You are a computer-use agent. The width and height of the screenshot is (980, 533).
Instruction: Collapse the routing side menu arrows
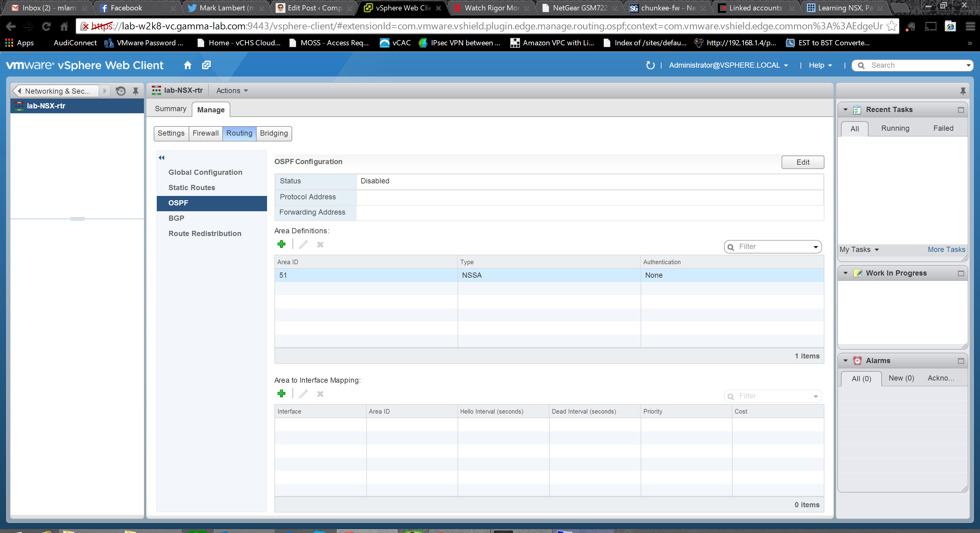pyautogui.click(x=162, y=157)
